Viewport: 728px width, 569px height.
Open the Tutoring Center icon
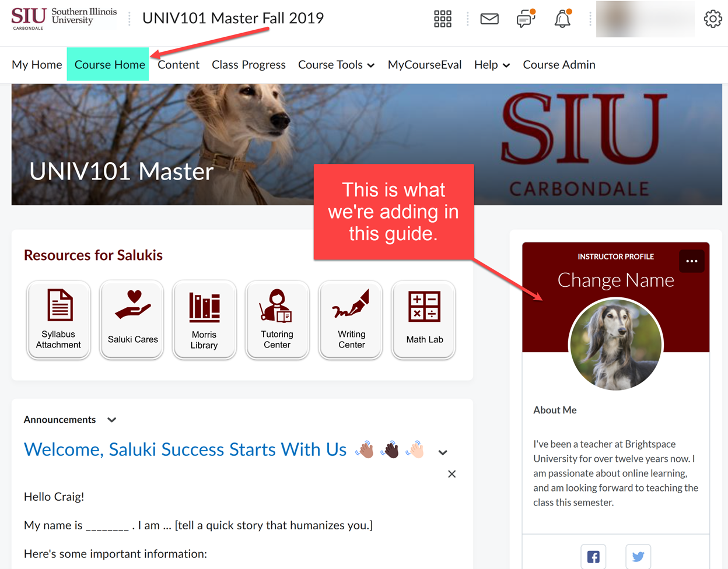[277, 319]
